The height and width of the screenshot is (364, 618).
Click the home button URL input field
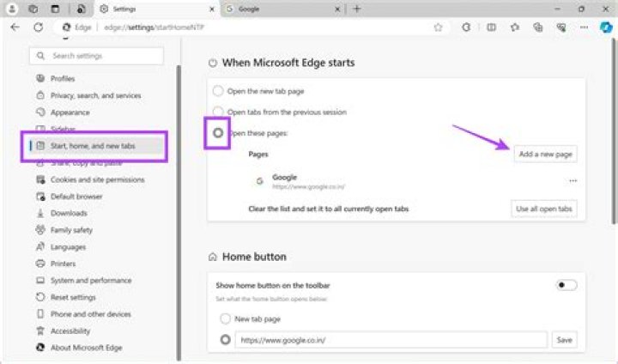(391, 340)
